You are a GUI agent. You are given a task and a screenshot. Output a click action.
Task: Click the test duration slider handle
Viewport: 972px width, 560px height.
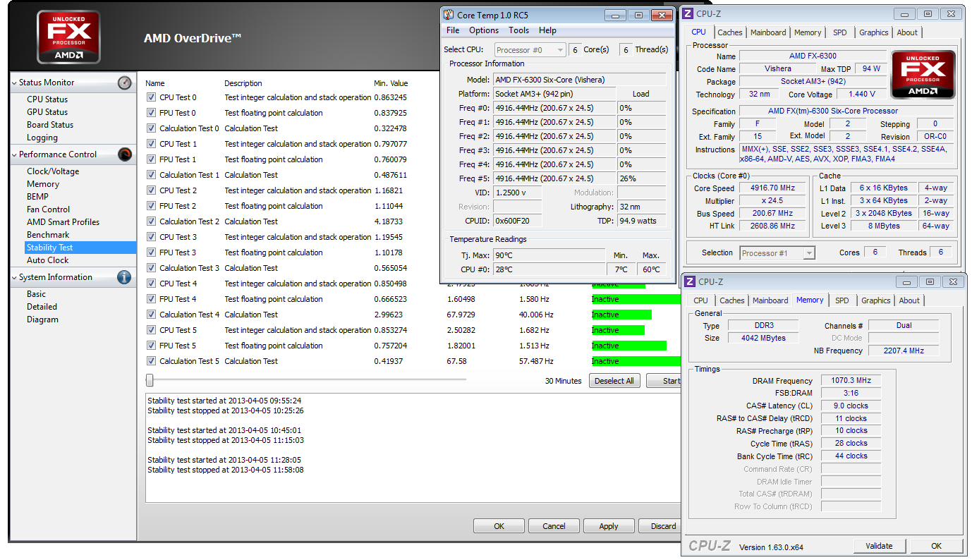click(x=150, y=380)
